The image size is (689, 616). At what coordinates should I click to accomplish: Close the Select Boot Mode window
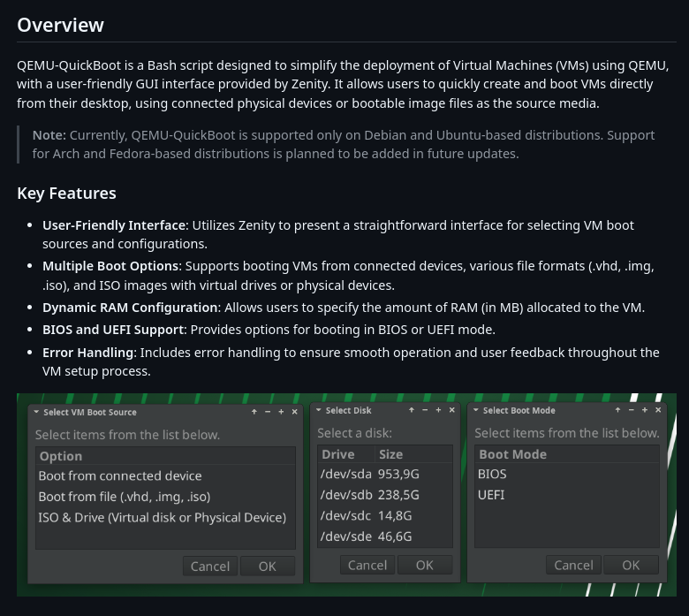click(x=658, y=410)
